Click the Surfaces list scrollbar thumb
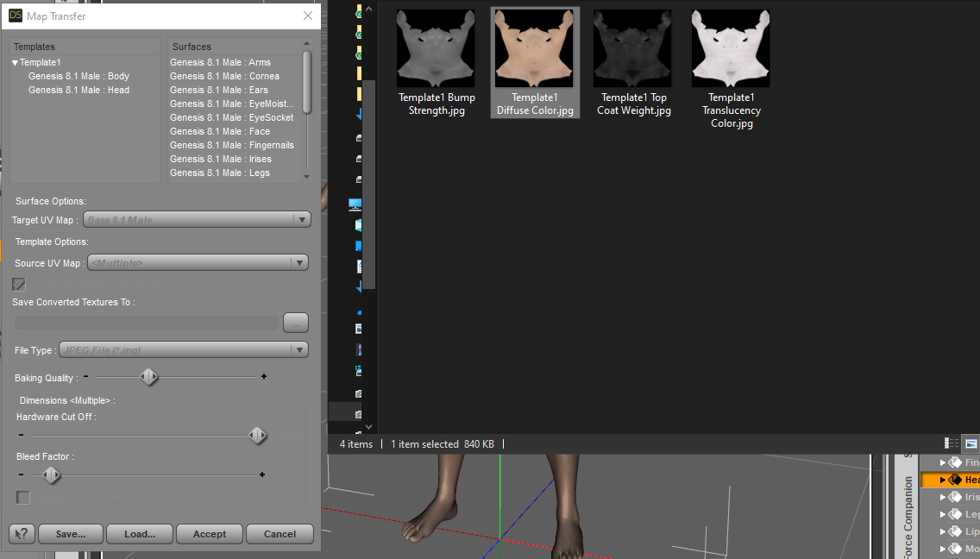Viewport: 980px width, 559px height. click(x=306, y=81)
